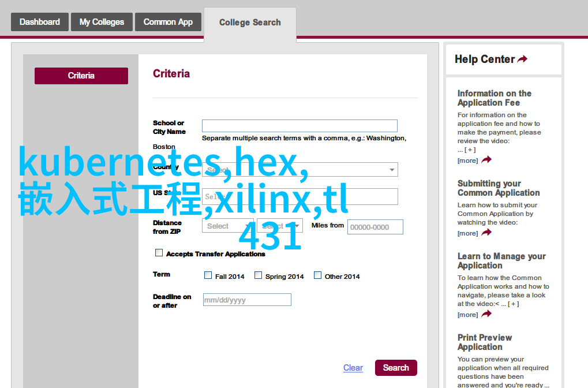Go to the Common App tab
Viewport: 588px width, 388px height.
pos(168,22)
